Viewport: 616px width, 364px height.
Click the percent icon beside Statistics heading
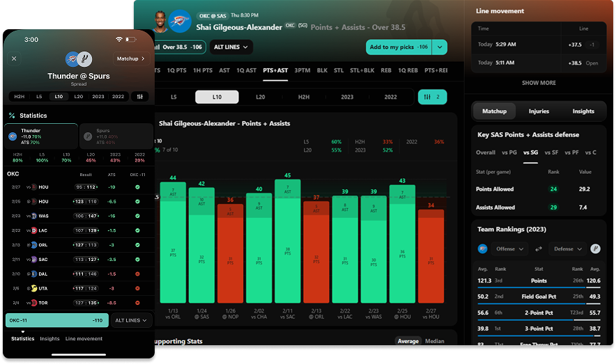tap(12, 116)
